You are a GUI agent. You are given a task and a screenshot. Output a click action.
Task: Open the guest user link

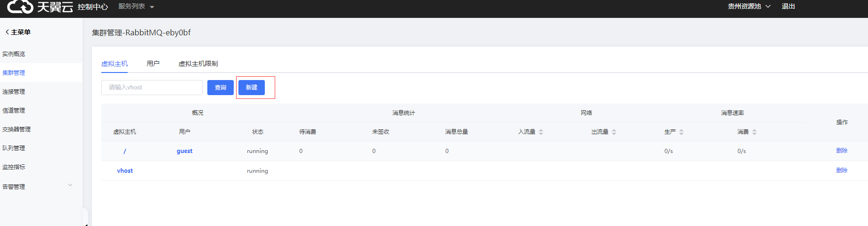click(185, 151)
